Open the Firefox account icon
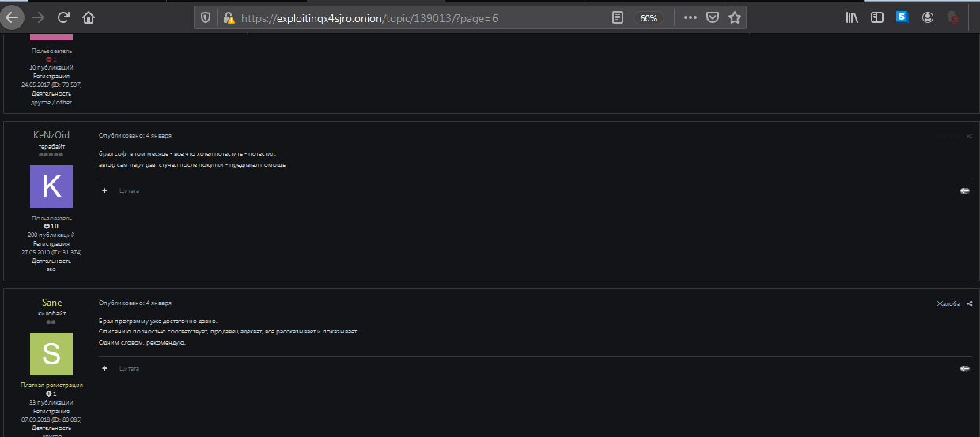The width and height of the screenshot is (980, 437). tap(928, 17)
